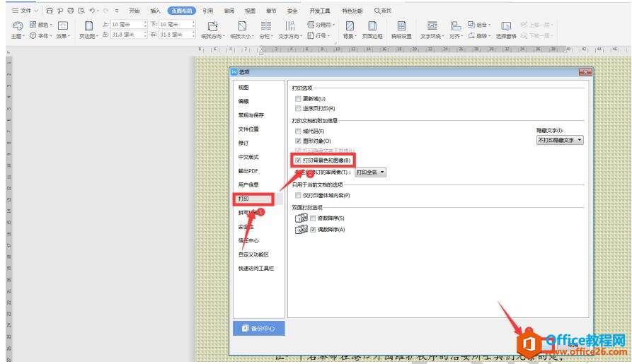Viewport: 632px width, 364px height.
Task: Select the 页面布局 (Page Layout) tab
Action: tap(182, 11)
